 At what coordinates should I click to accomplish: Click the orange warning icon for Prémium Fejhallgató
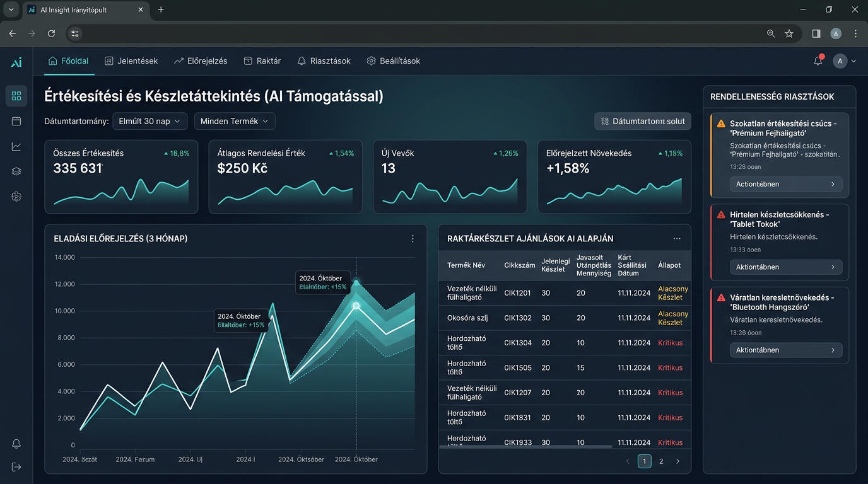click(721, 124)
